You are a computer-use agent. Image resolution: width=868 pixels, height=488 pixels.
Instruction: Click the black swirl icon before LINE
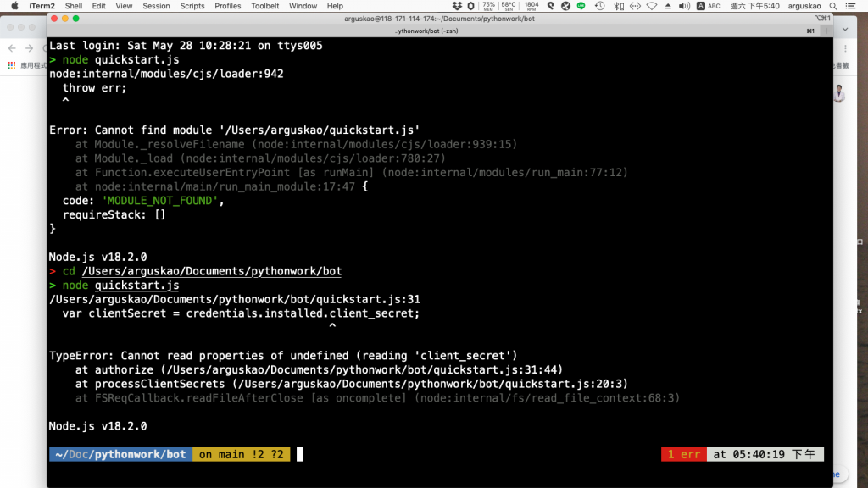point(551,6)
